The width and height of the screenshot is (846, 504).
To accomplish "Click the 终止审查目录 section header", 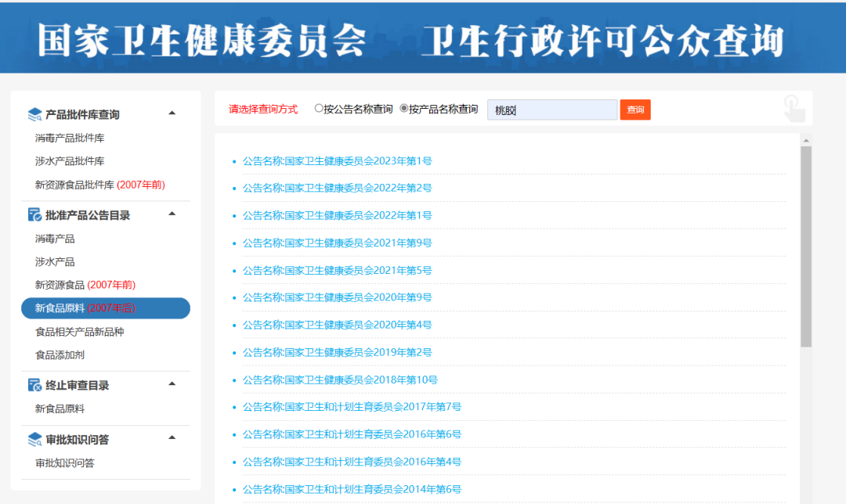I will pyautogui.click(x=77, y=385).
